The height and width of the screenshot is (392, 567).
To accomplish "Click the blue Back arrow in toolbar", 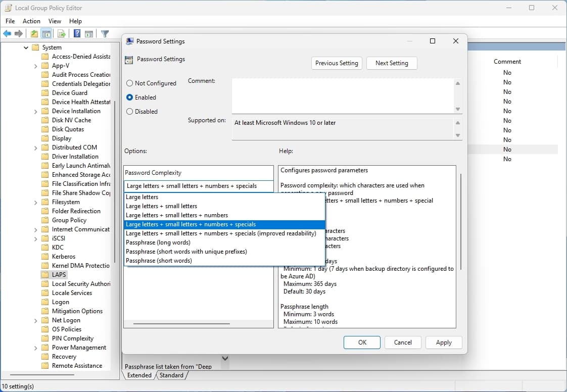I will point(7,34).
